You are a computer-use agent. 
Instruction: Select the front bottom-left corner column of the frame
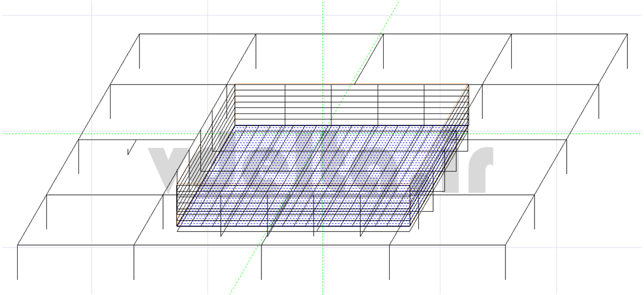coord(18,262)
